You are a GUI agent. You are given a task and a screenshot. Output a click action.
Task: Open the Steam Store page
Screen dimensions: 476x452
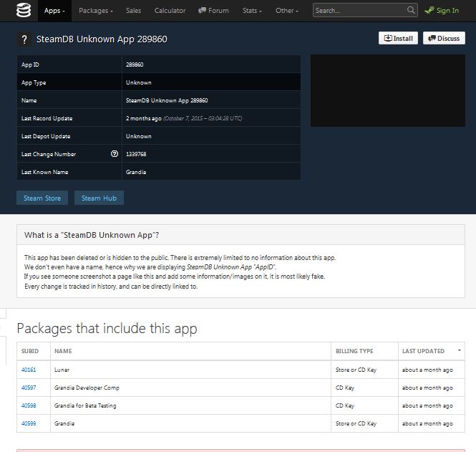coord(42,198)
